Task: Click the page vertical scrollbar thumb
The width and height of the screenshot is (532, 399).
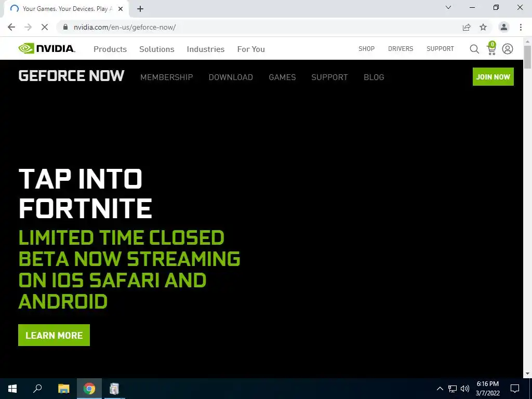Action: tap(528, 57)
